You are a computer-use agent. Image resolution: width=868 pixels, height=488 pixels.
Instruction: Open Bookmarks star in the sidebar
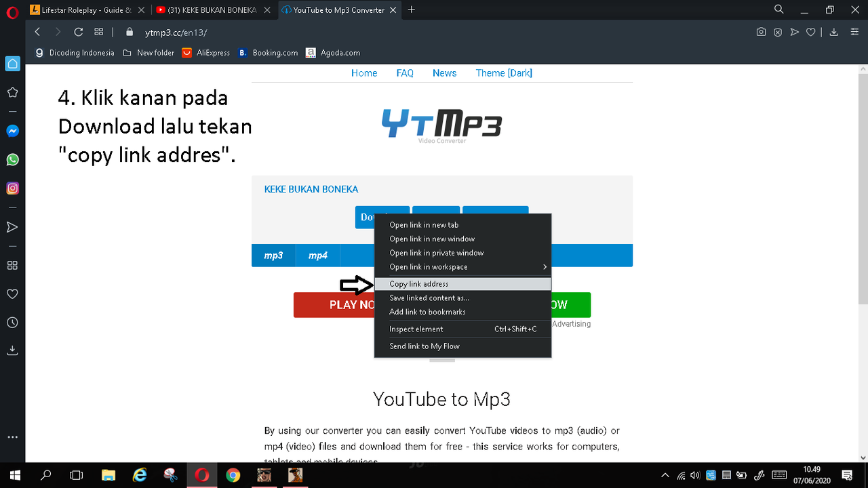[12, 92]
